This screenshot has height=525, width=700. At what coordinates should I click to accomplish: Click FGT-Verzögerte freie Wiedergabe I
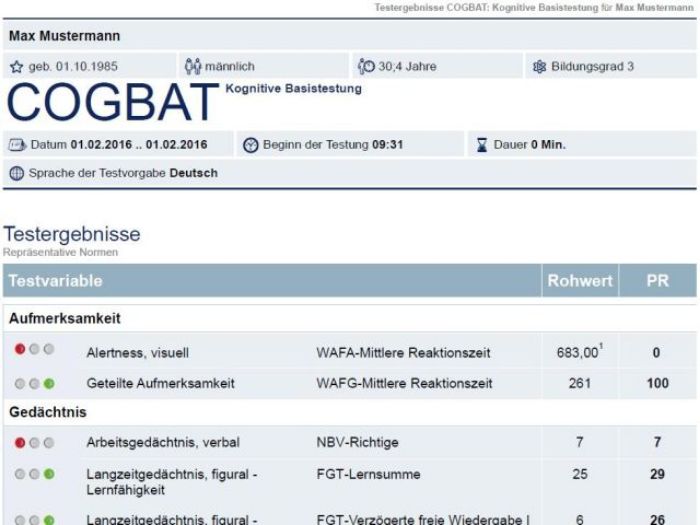pos(423,519)
